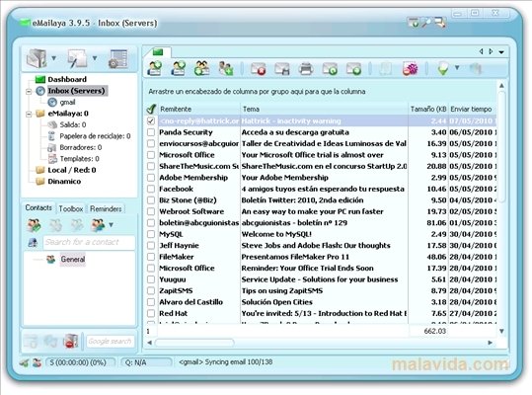Check the Jeff Haynie email checkbox
Screen dimensions: 532x395
[x=151, y=245]
